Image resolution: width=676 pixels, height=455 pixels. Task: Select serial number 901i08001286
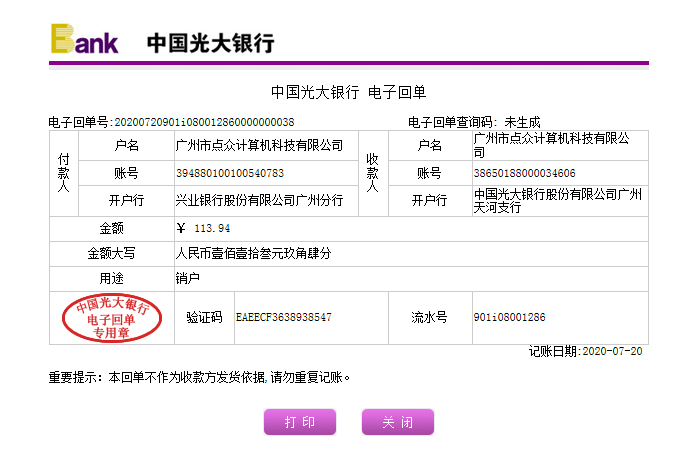point(509,317)
